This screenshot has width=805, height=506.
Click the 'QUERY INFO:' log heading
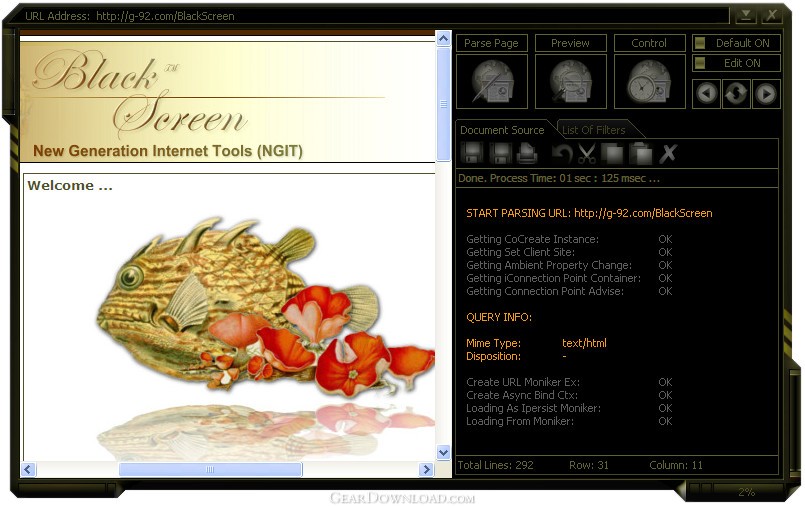click(499, 317)
